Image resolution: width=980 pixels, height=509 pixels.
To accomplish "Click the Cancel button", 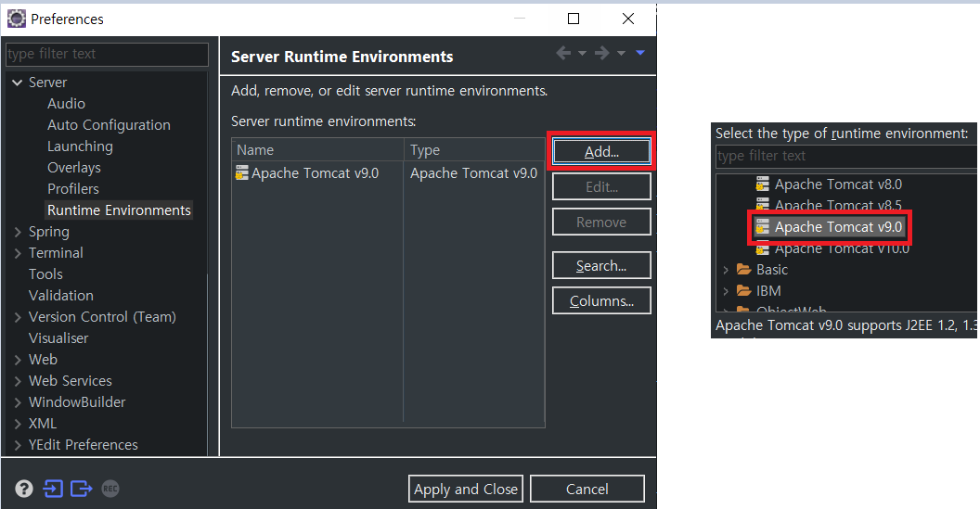I will click(587, 489).
